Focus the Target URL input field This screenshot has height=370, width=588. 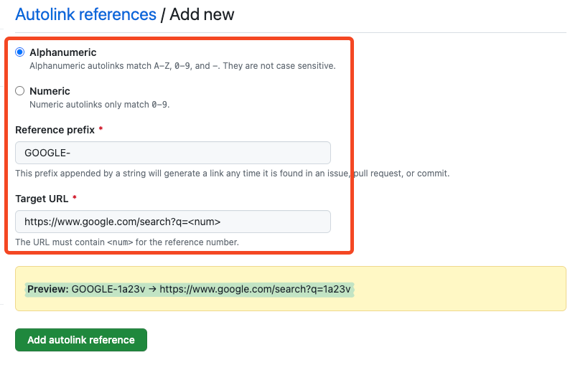point(173,222)
